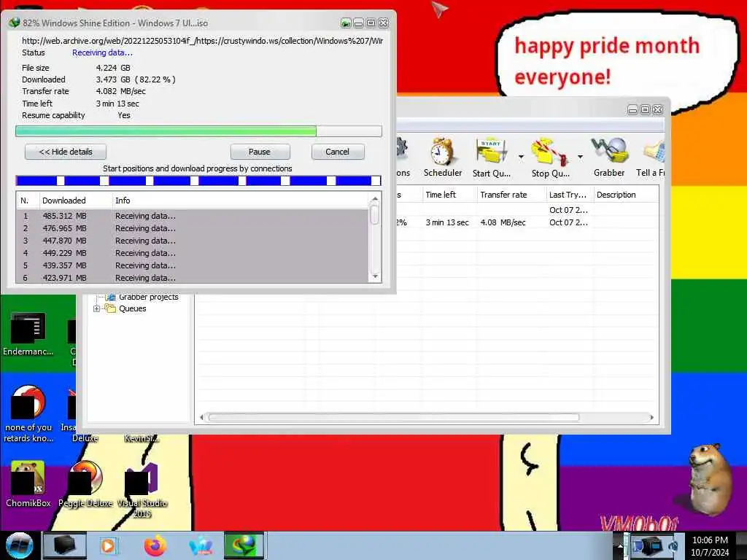Image resolution: width=747 pixels, height=560 pixels.
Task: Open Stop Queue dropdown arrow
Action: pos(580,157)
